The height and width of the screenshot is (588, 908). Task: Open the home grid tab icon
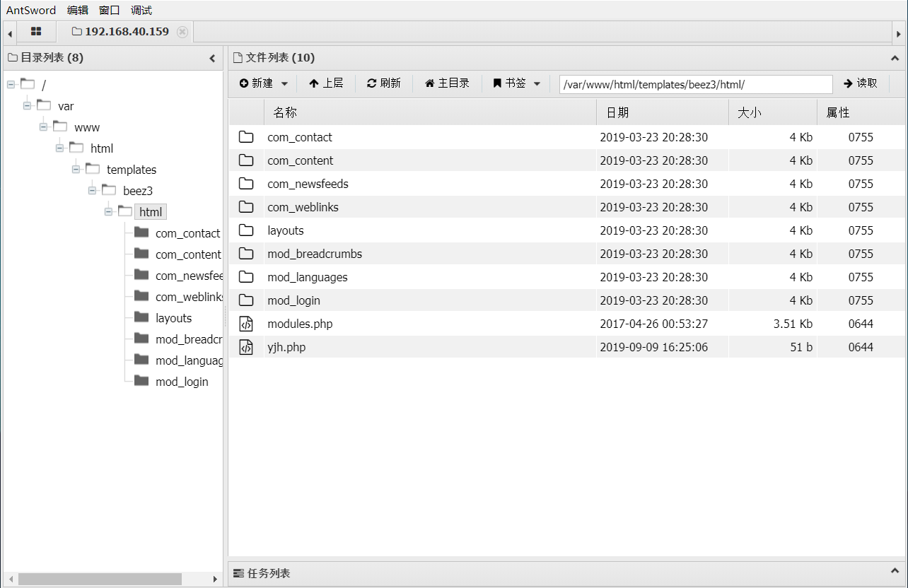[x=36, y=32]
